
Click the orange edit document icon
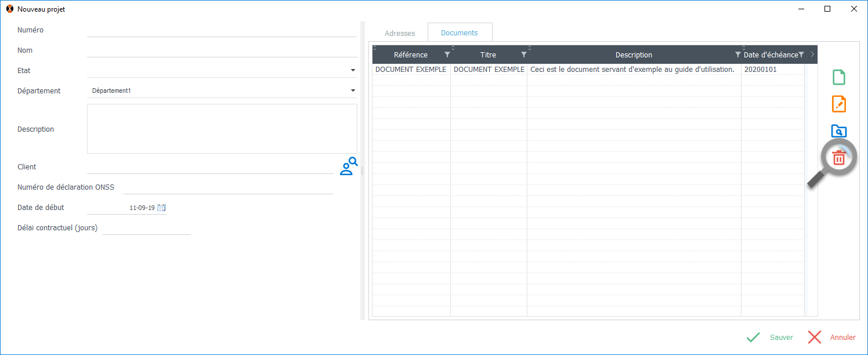(839, 104)
